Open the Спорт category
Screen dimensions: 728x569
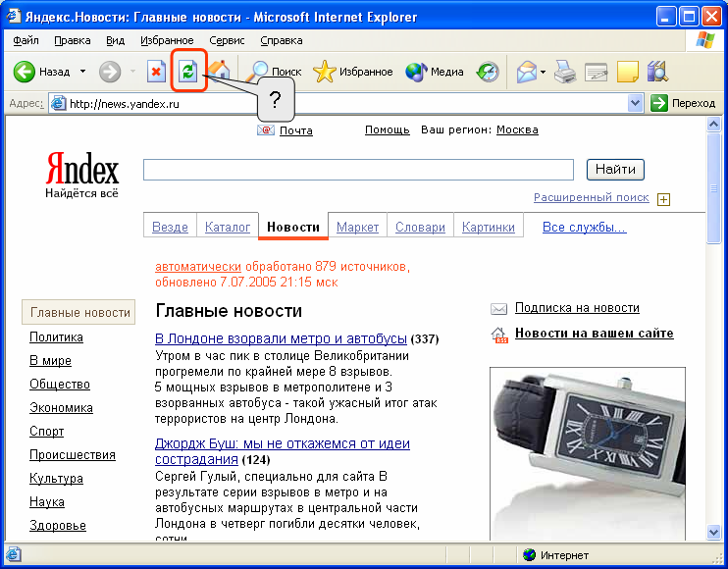(x=46, y=431)
